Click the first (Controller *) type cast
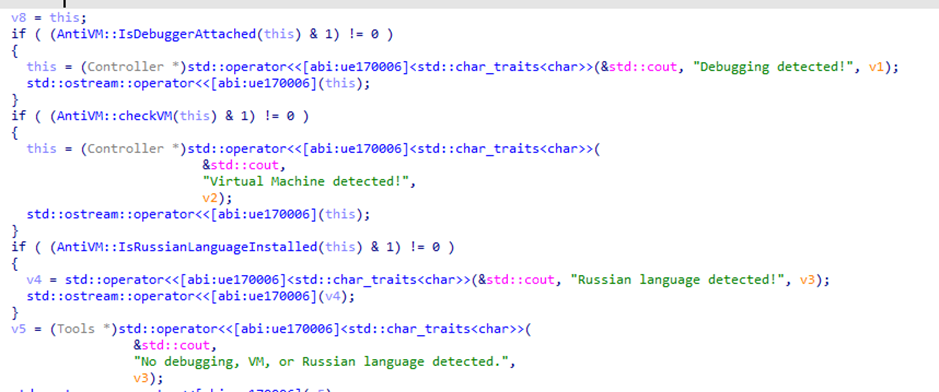The image size is (939, 392). (134, 67)
